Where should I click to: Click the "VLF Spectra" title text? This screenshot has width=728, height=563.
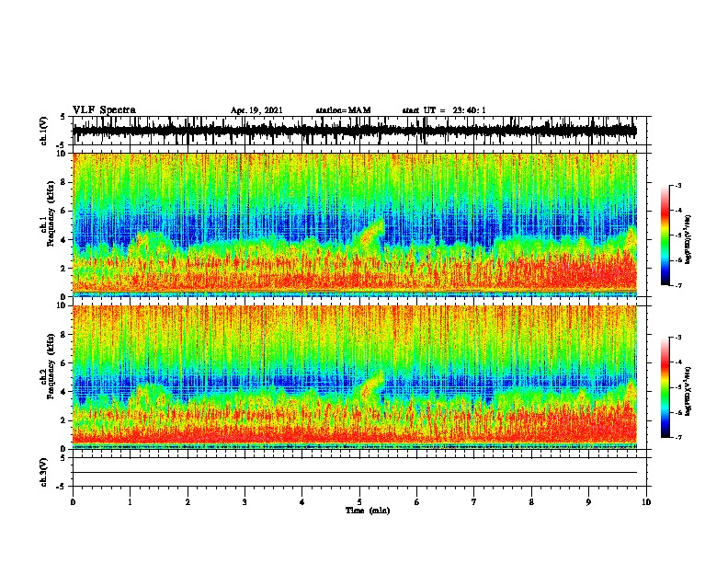104,110
